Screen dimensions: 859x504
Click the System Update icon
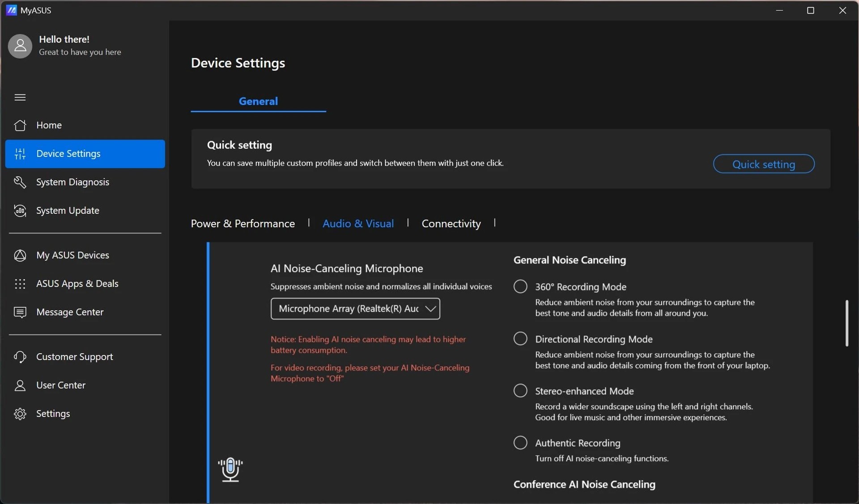[20, 211]
